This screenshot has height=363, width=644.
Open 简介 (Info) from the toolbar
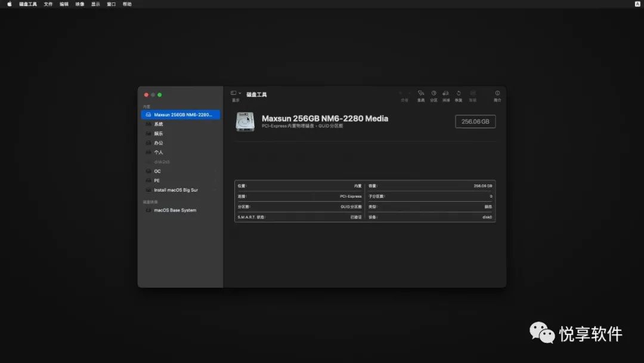tap(497, 96)
